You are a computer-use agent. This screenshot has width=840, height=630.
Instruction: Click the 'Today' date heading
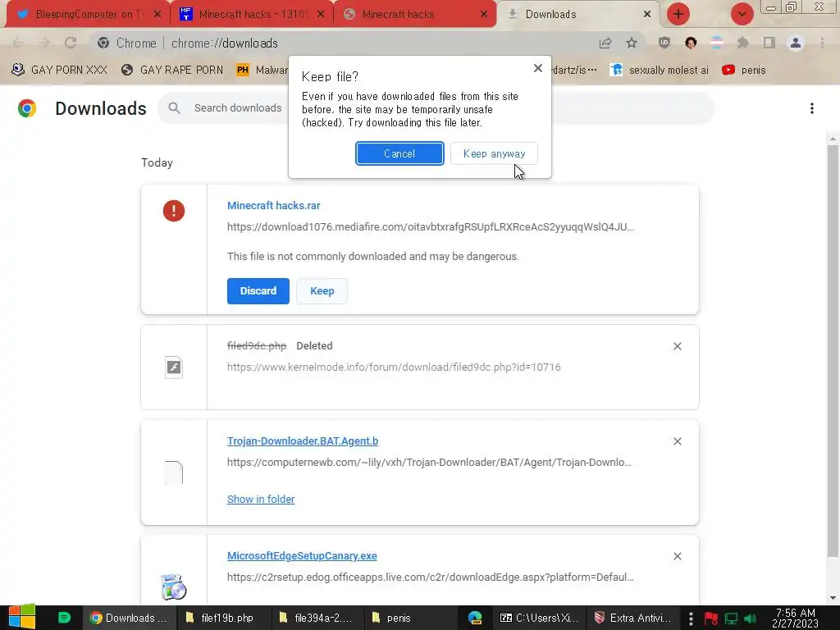(x=157, y=163)
